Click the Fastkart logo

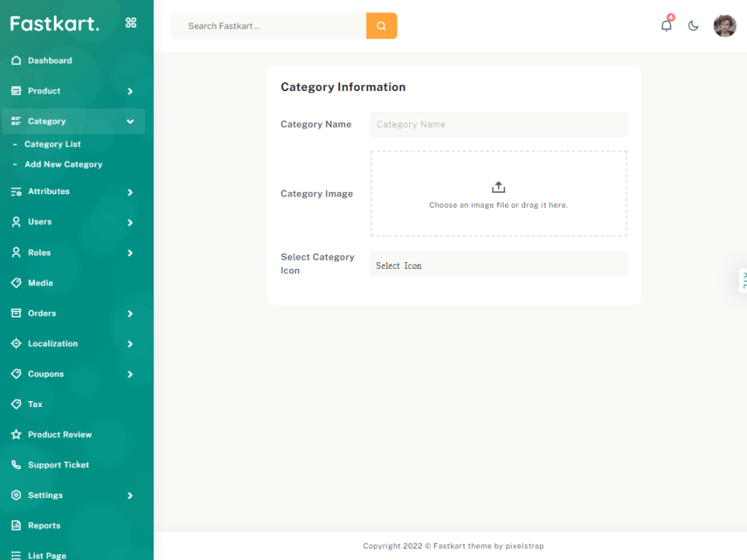pyautogui.click(x=55, y=23)
